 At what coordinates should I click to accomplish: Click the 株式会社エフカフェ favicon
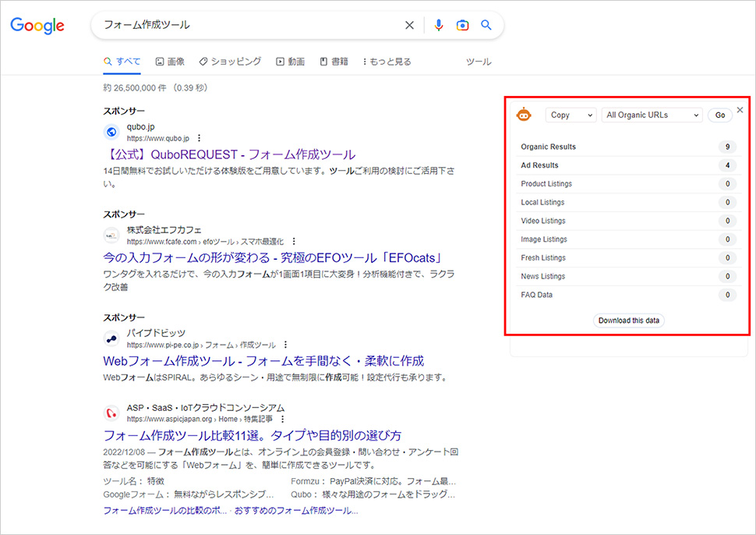click(111, 236)
